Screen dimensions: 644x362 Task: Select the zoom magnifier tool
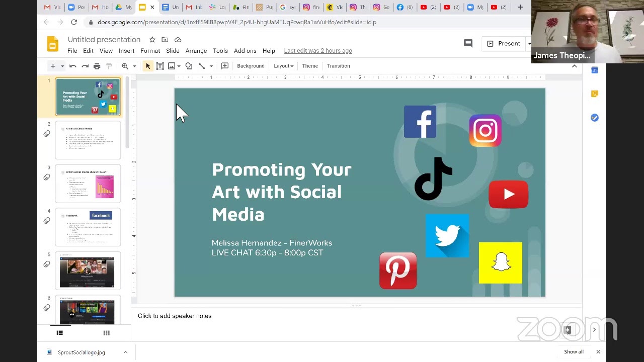125,66
